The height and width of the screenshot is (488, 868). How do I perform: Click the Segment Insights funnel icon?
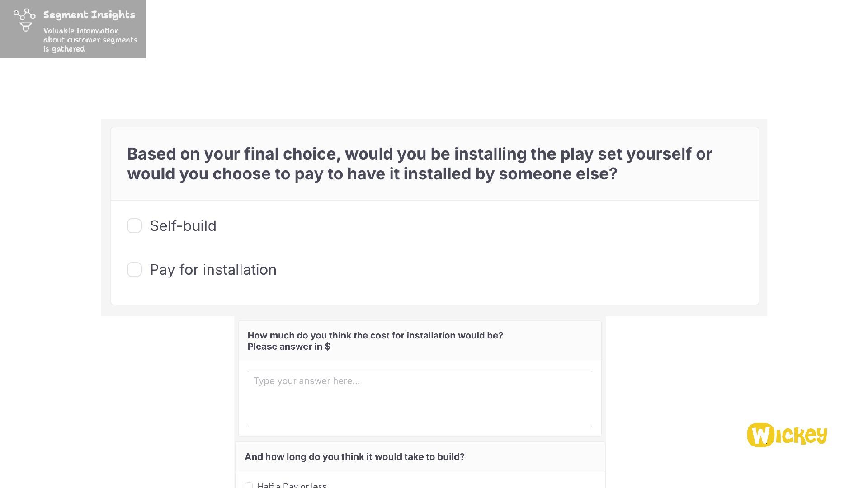tap(24, 20)
